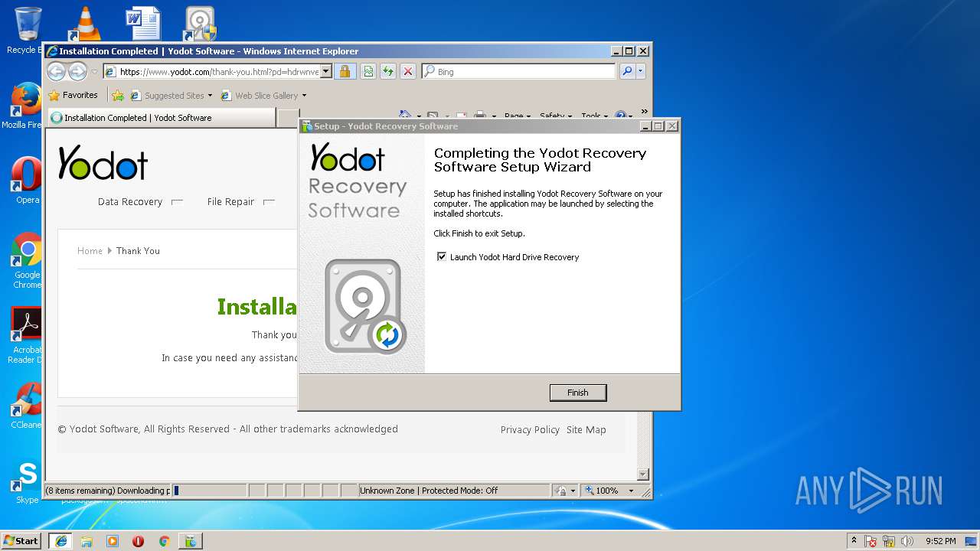Click Add to Favorites Bar icon
Screen dimensions: 980x551
click(118, 96)
